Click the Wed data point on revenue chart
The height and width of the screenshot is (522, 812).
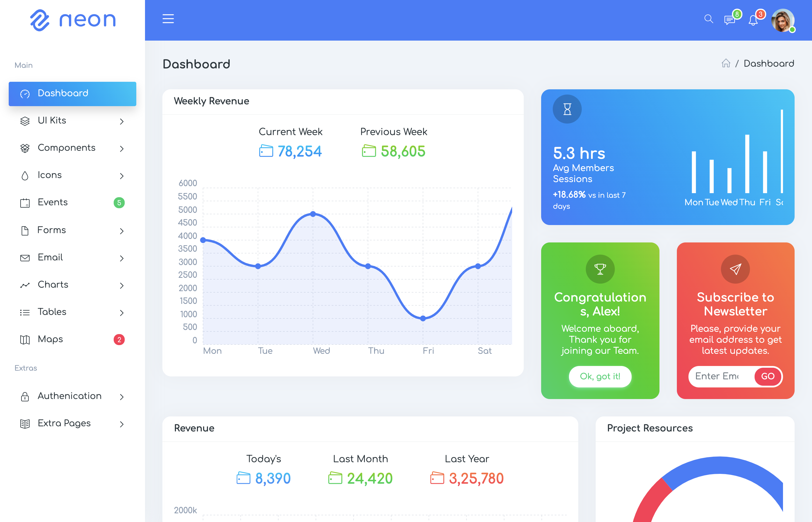pyautogui.click(x=313, y=214)
